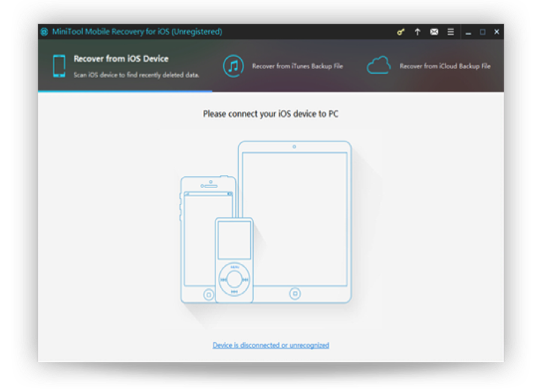Click the music note iTunes icon

click(233, 66)
